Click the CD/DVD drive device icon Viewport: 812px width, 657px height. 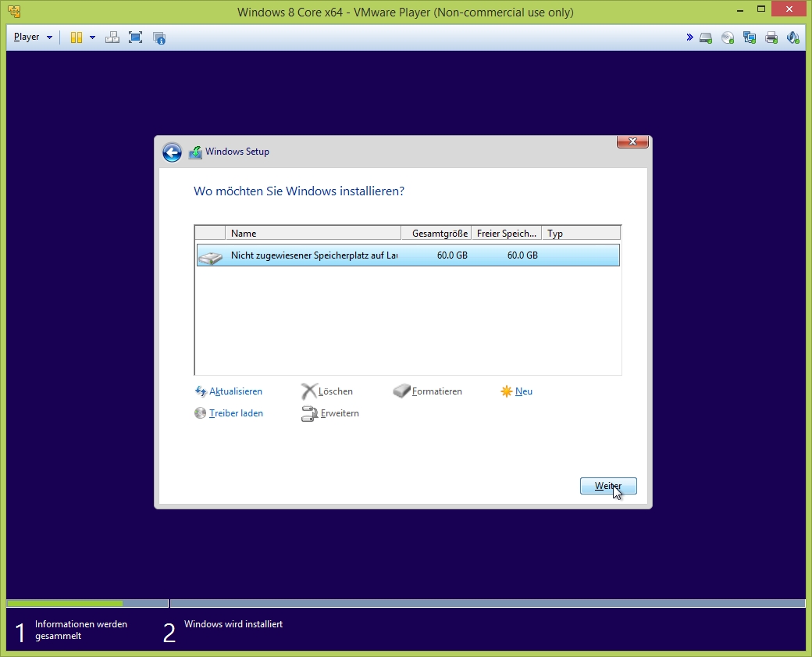pyautogui.click(x=728, y=37)
